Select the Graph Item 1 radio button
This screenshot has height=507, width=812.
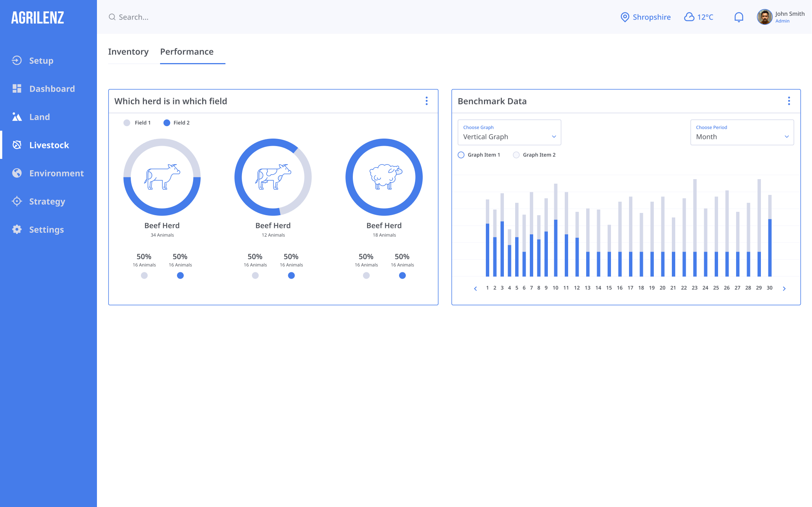tap(461, 155)
